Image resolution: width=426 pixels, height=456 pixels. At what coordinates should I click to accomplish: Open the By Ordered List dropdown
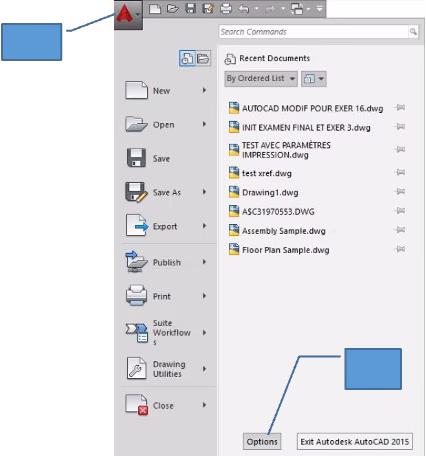(x=261, y=79)
